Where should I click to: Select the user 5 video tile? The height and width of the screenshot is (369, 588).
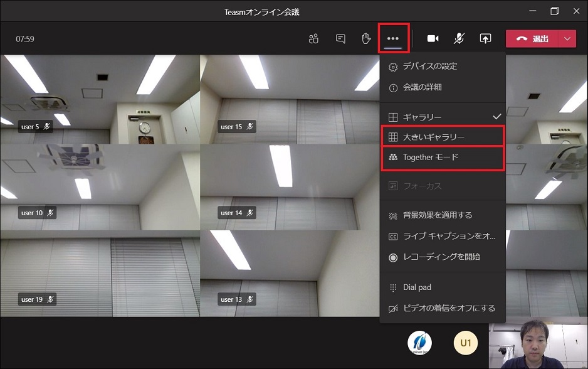(100, 100)
